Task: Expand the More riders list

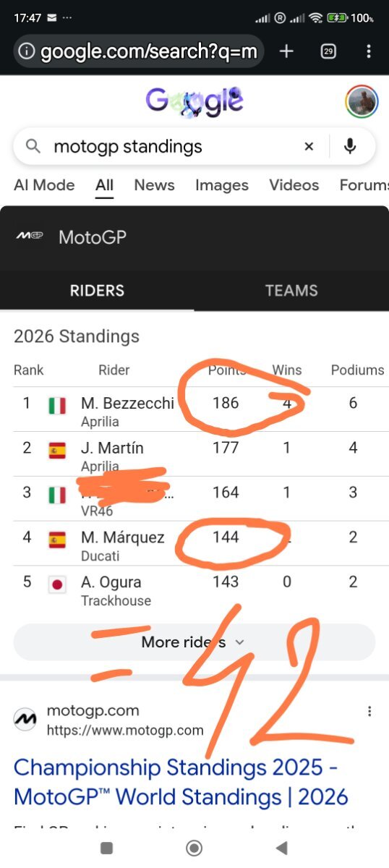Action: (x=194, y=642)
